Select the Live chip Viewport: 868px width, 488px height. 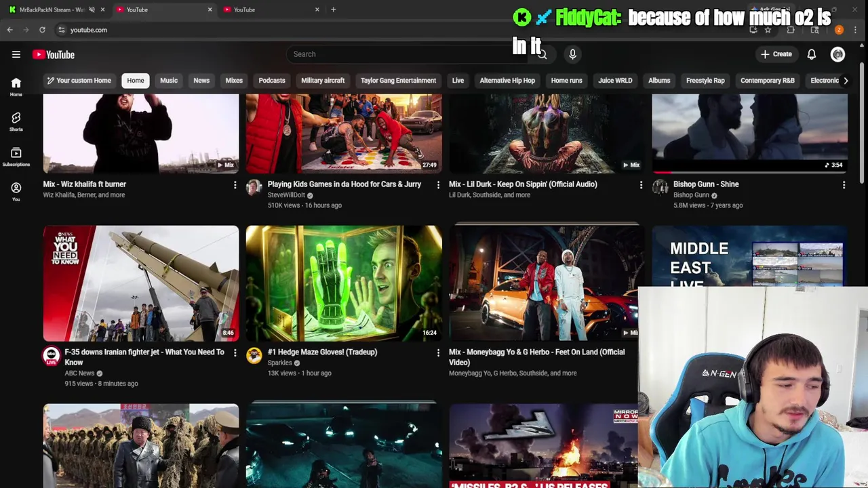(x=458, y=81)
